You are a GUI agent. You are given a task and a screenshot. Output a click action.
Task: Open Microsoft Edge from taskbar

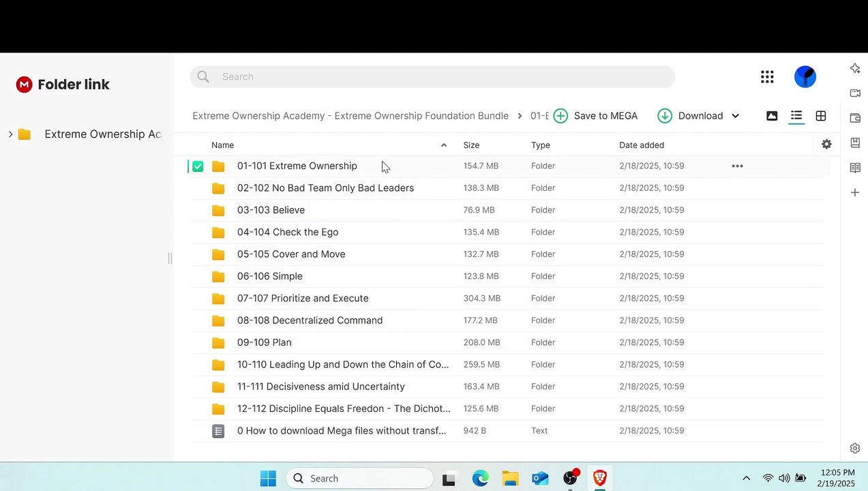(x=481, y=479)
